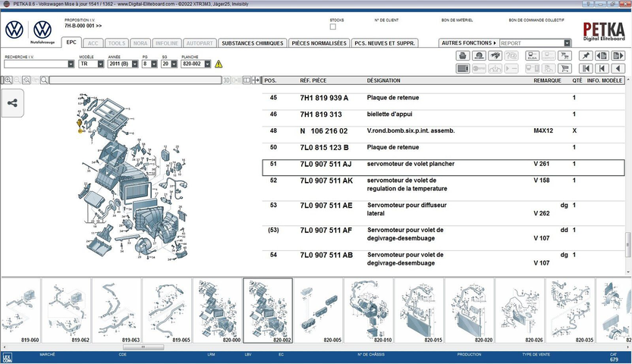Open the Pcs. Neuves et Suppr. tab
The image size is (632, 364).
pos(385,43)
